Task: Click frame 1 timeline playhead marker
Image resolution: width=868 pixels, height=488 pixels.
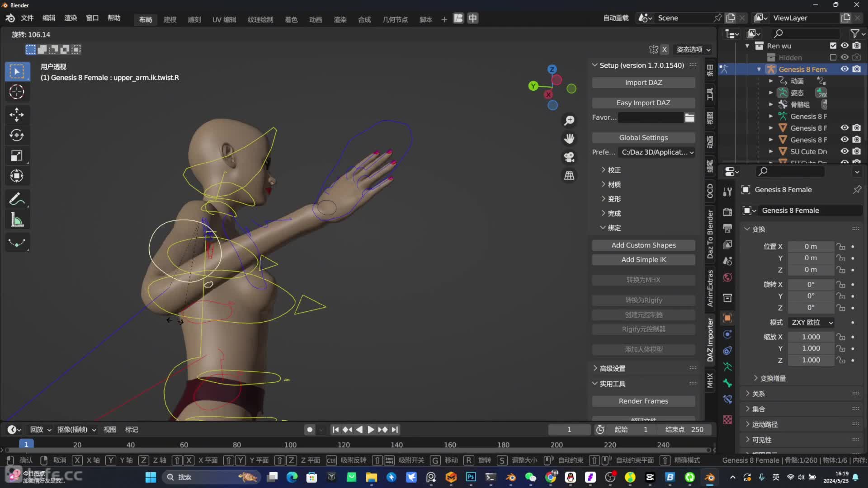Action: point(26,445)
